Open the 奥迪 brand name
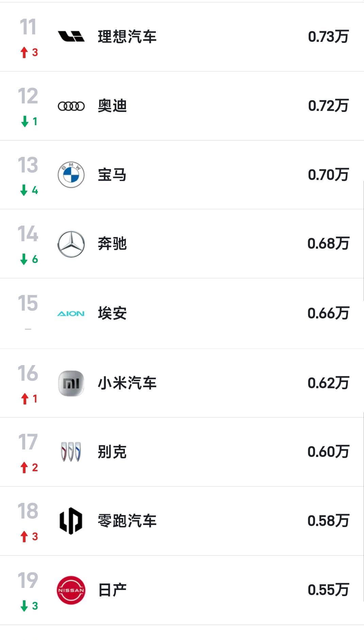This screenshot has width=364, height=640. (112, 106)
